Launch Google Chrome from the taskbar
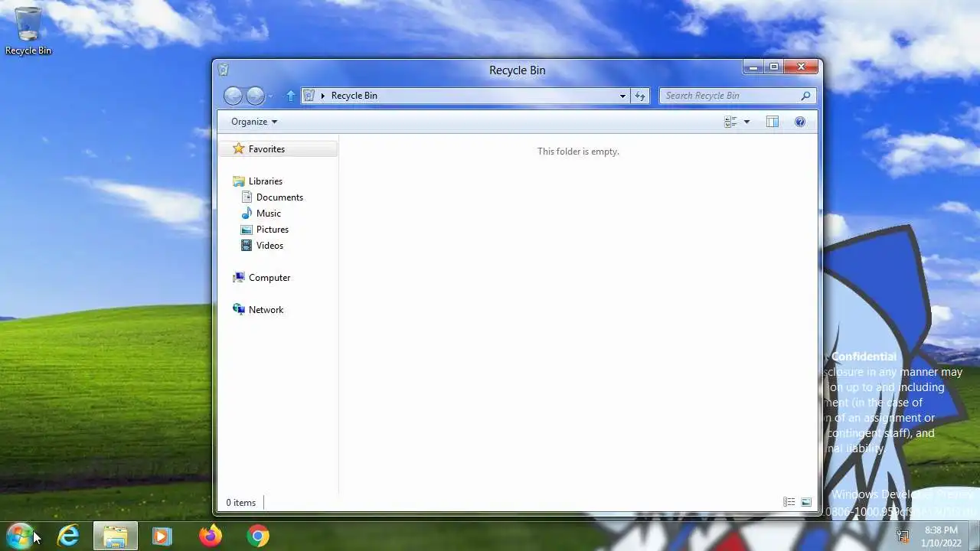Viewport: 980px width, 551px height. tap(258, 536)
